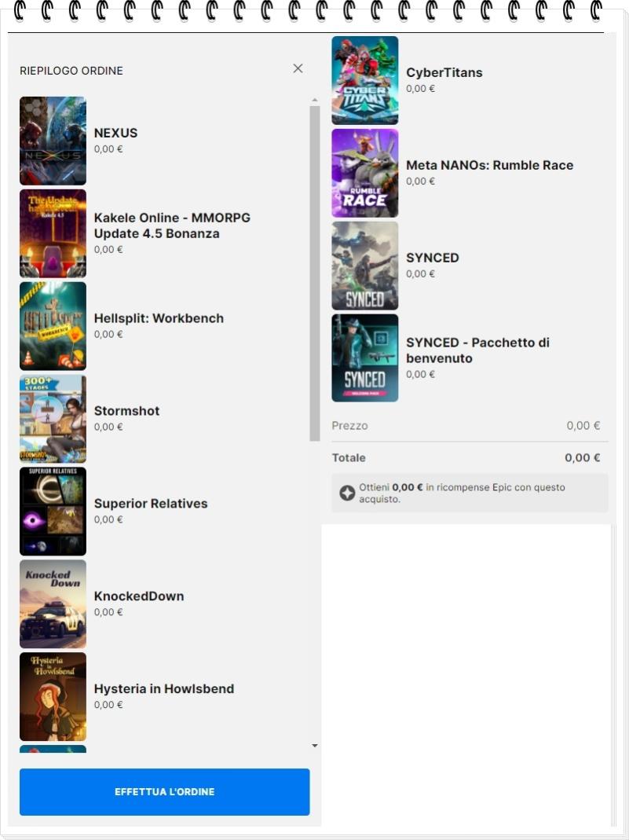Select the Hysteria in Howlsbend cover
629x840 pixels.
[x=53, y=697]
